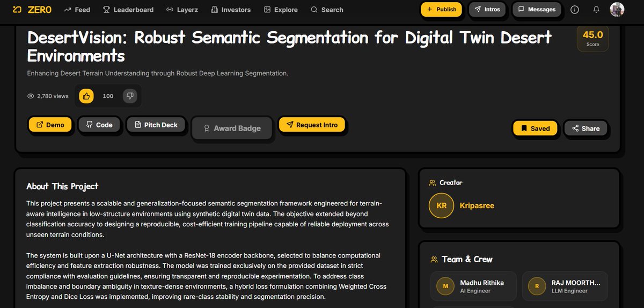Click the About This Project heading
The height and width of the screenshot is (308, 644).
(x=62, y=187)
